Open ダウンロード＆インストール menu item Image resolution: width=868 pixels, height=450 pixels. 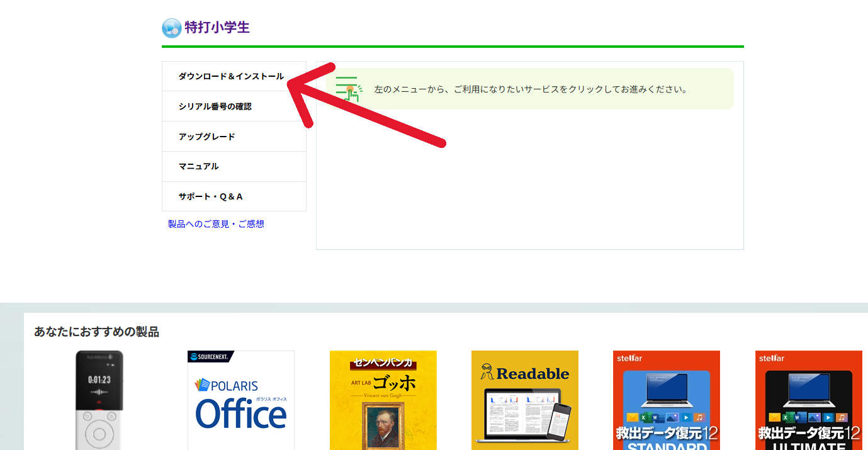[231, 76]
